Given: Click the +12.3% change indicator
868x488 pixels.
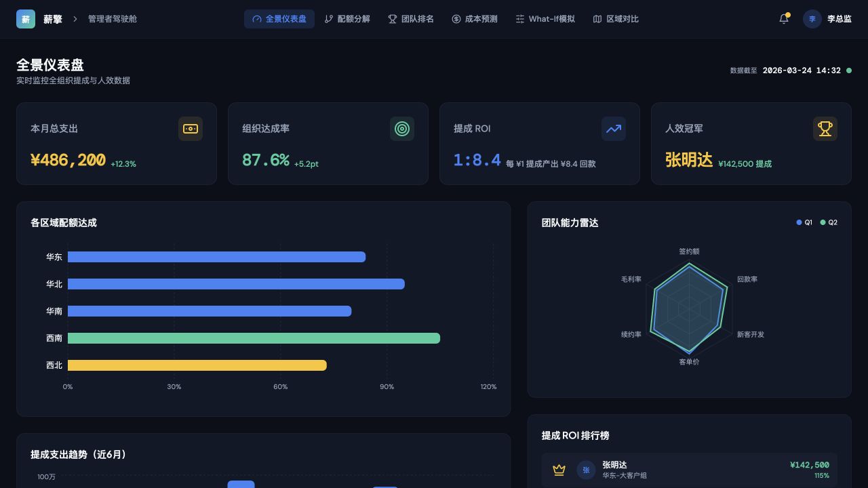Looking at the screenshot, I should (x=123, y=164).
